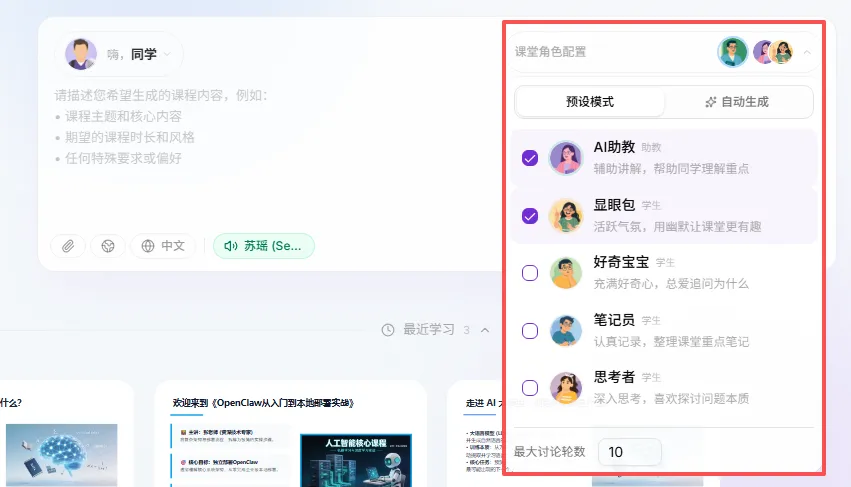Viewport: 851px width, 487px height.
Task: Click the sparkle icon on 自动生成
Action: pos(710,102)
